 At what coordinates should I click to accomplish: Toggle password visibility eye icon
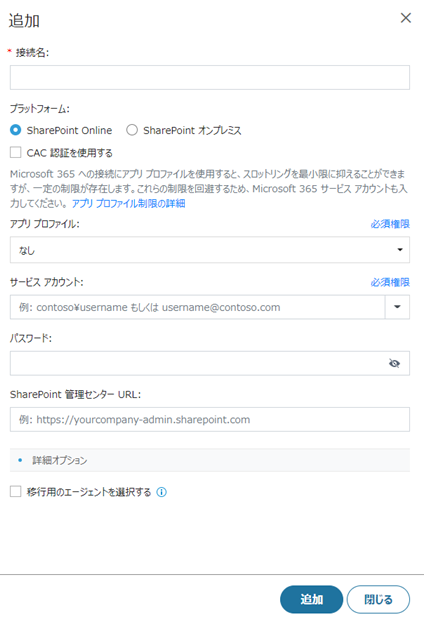[x=394, y=363]
